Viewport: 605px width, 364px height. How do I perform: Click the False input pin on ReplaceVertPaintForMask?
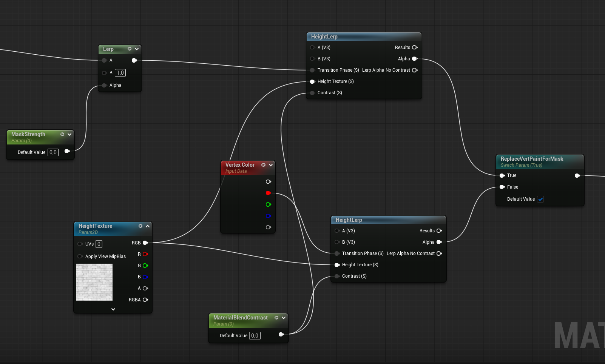tap(502, 187)
